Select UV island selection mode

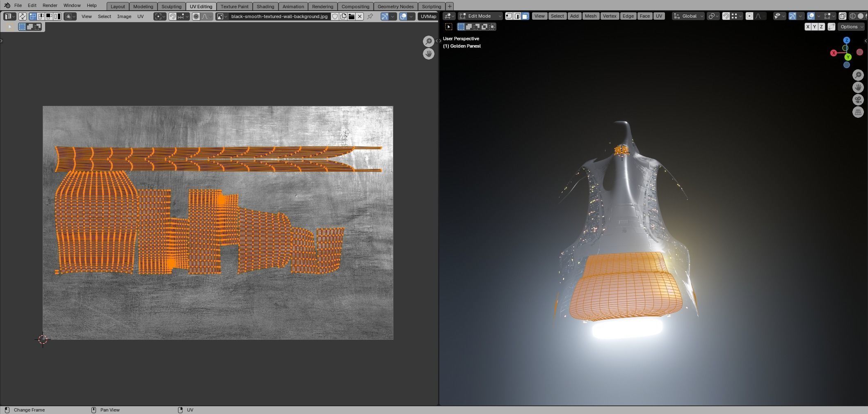tap(57, 16)
